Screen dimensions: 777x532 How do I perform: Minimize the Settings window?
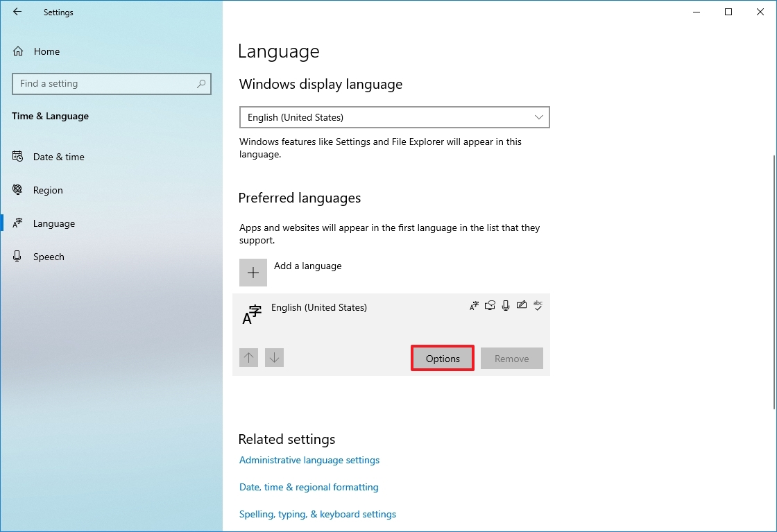[697, 12]
